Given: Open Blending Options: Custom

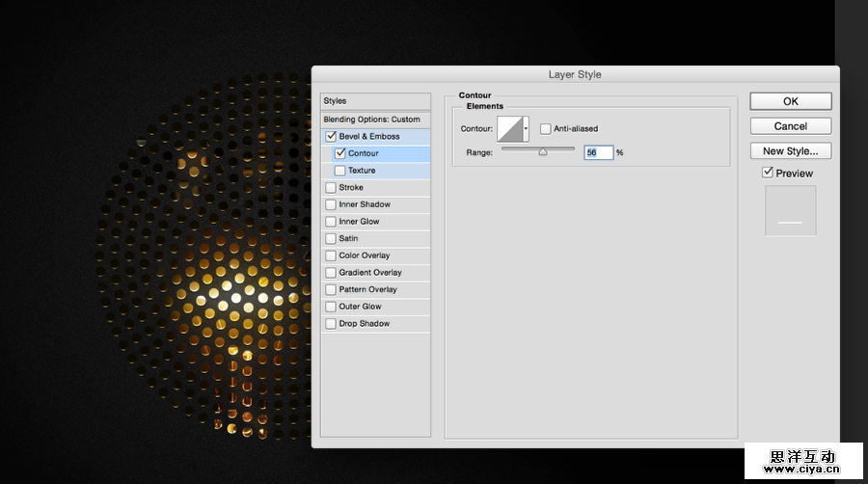Looking at the screenshot, I should [371, 120].
